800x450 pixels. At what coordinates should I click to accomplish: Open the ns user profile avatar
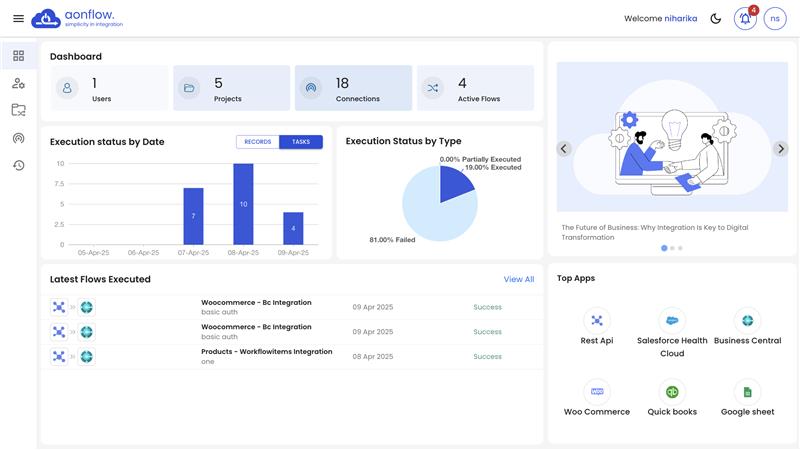click(x=775, y=19)
